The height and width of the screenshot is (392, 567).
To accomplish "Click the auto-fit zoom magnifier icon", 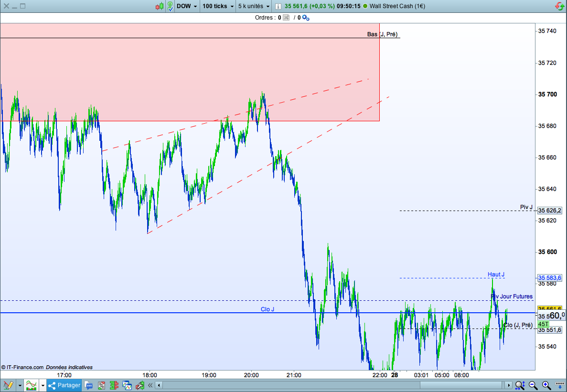I will point(520,385).
